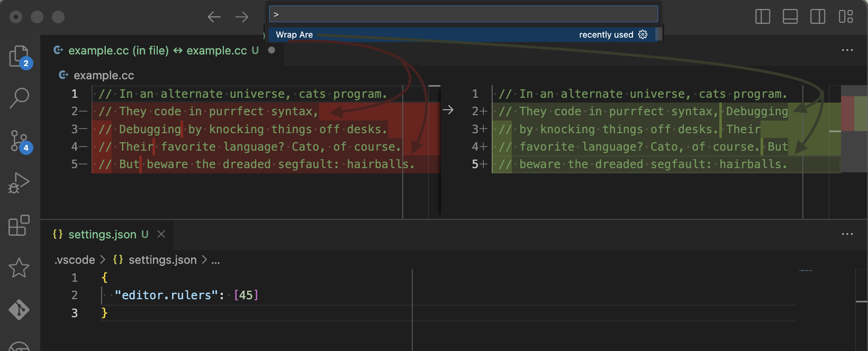The height and width of the screenshot is (351, 868).
Task: Open Run and Debug view
Action: coord(20,183)
